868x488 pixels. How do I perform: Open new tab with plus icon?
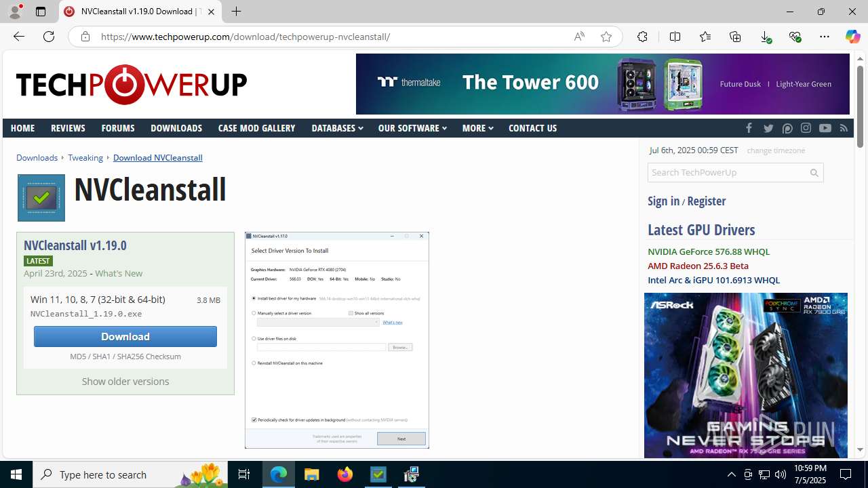(236, 12)
